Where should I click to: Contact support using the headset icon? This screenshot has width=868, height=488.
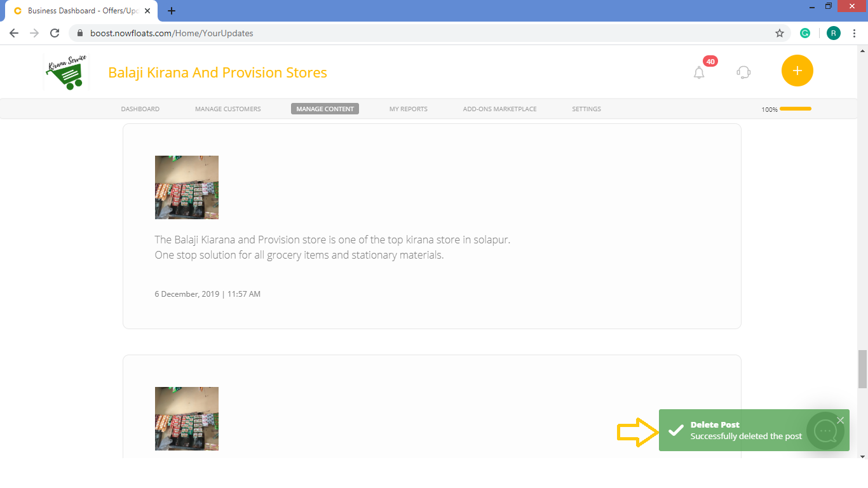pos(743,72)
